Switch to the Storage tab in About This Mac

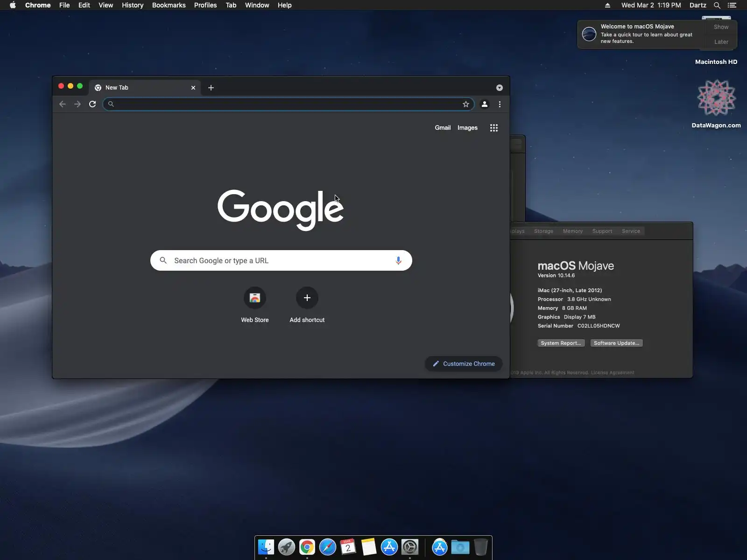pyautogui.click(x=543, y=231)
